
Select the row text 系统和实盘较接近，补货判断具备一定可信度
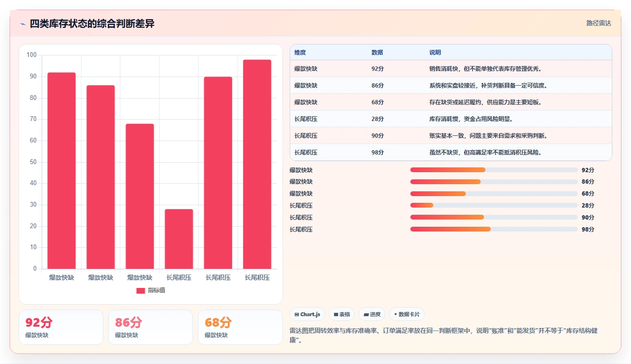coord(488,86)
